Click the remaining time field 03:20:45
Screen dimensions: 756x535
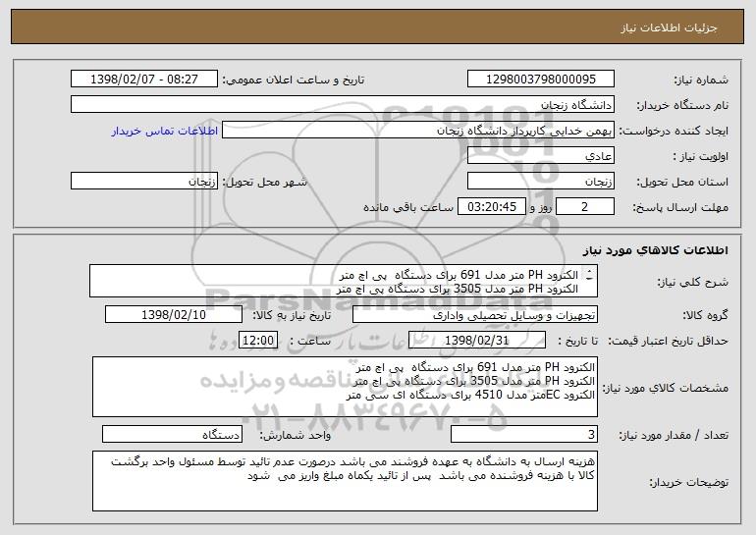point(491,207)
